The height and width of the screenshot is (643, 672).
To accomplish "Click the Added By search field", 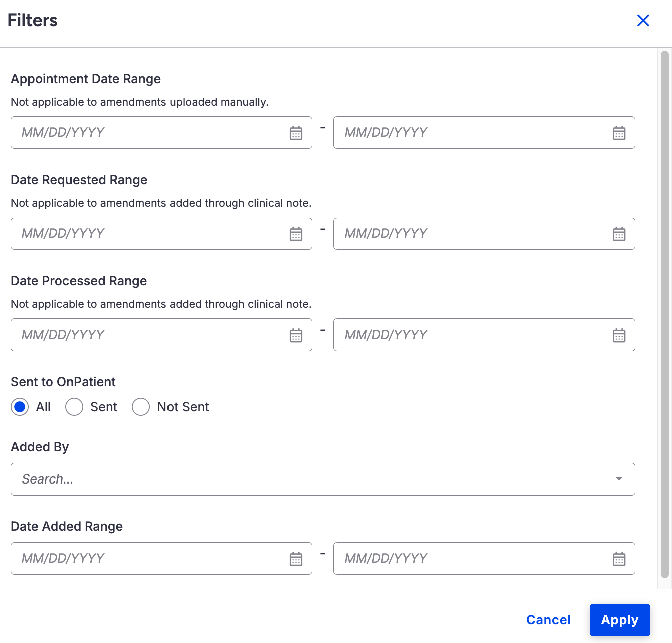I will (x=301, y=479).
